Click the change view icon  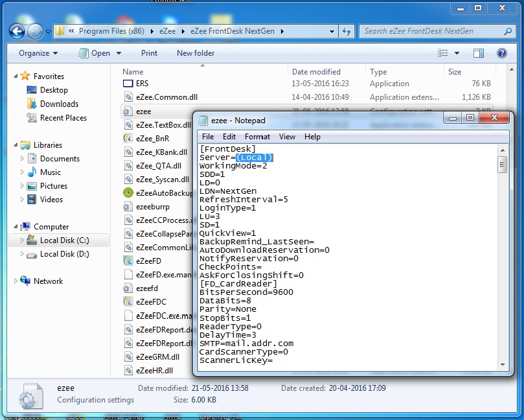[443, 53]
